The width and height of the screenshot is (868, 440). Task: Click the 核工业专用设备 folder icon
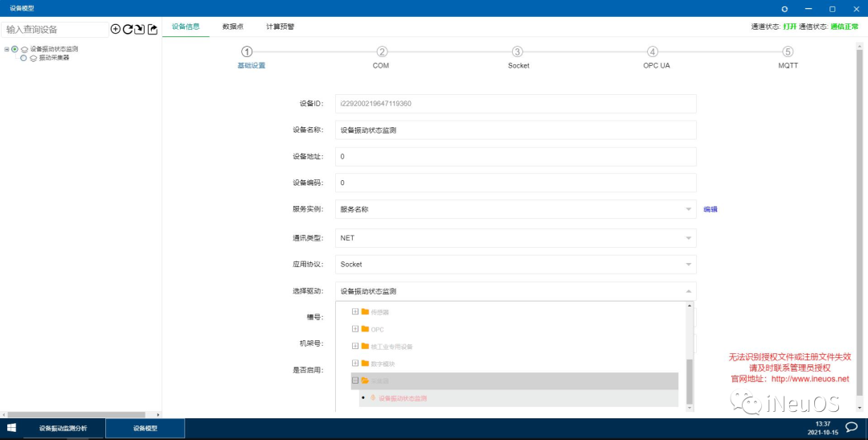click(x=365, y=347)
